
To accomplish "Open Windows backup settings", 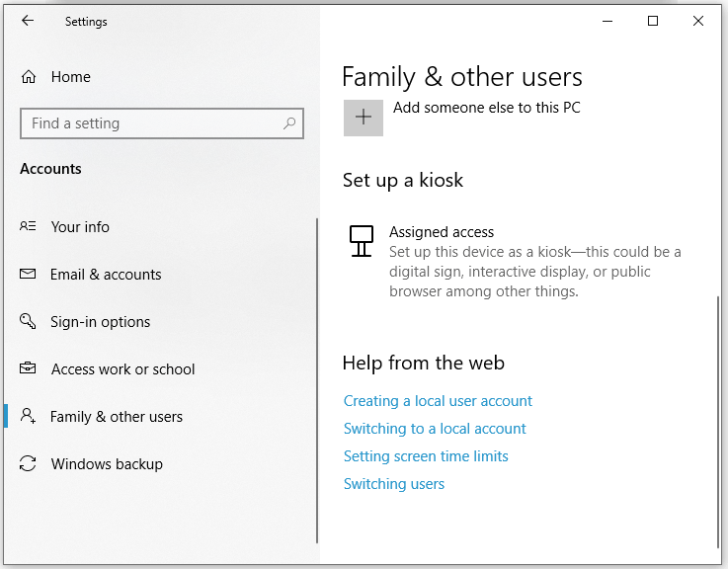I will [x=107, y=463].
